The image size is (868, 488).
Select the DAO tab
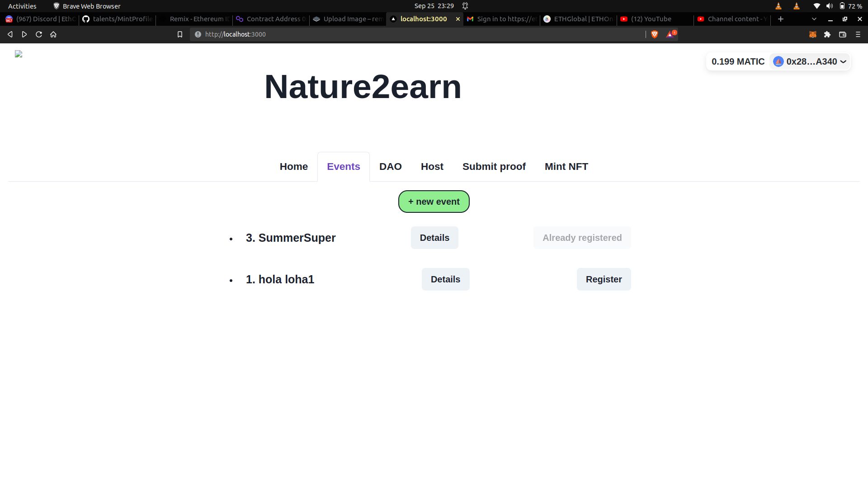click(x=391, y=166)
